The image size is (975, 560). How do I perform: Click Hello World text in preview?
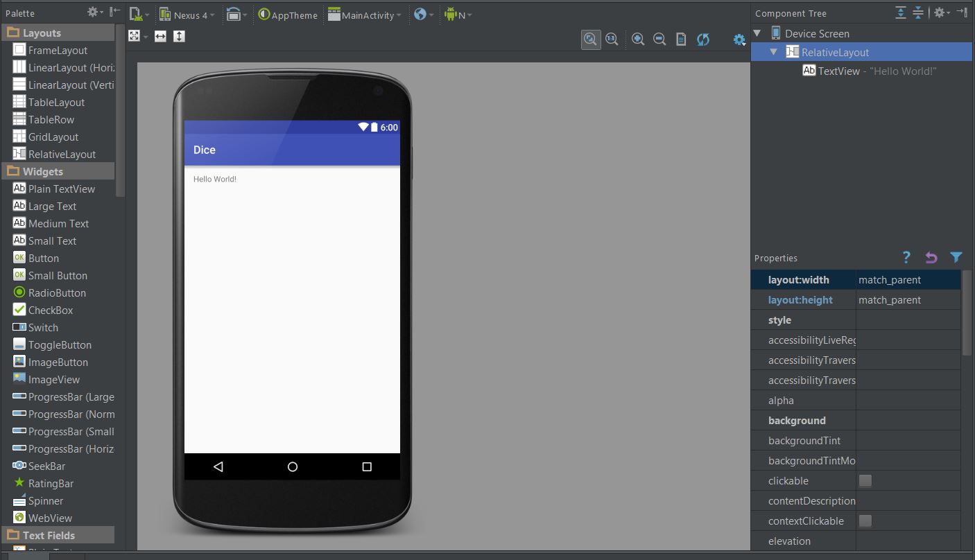click(215, 179)
